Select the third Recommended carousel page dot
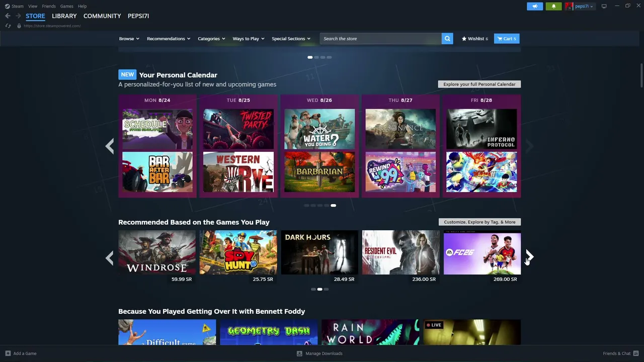Screen dimensions: 644x362 326,289
